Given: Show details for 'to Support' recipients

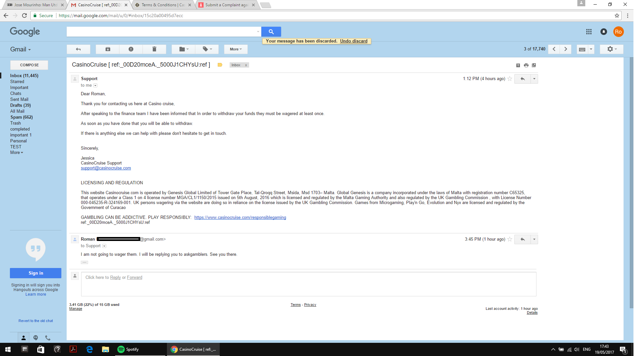Looking at the screenshot, I should pos(104,246).
